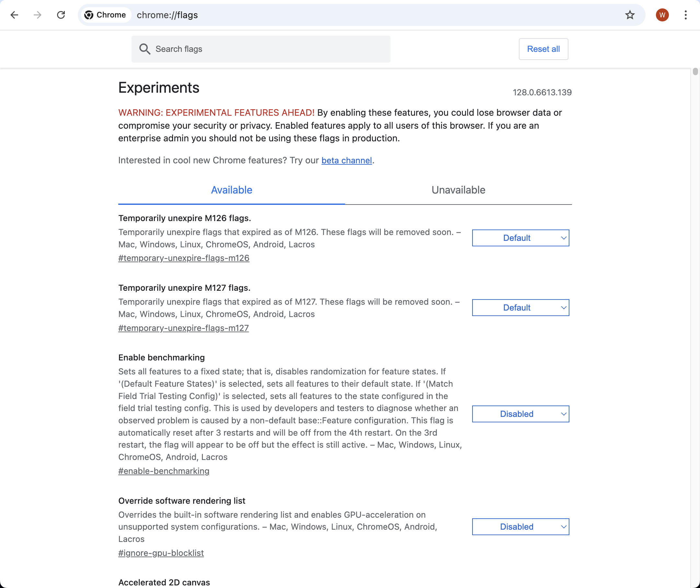Click the magnifier icon in search flags
Screen dimensions: 700x588
[145, 49]
